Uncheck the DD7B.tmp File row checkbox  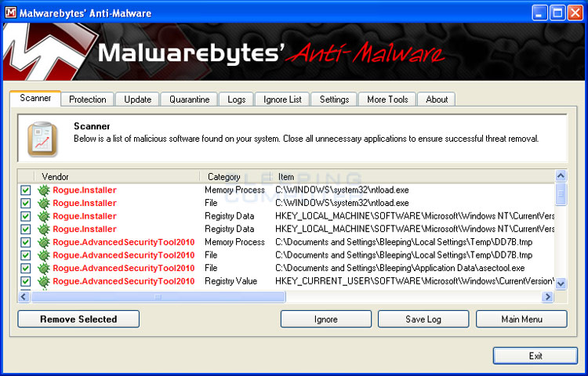(26, 255)
